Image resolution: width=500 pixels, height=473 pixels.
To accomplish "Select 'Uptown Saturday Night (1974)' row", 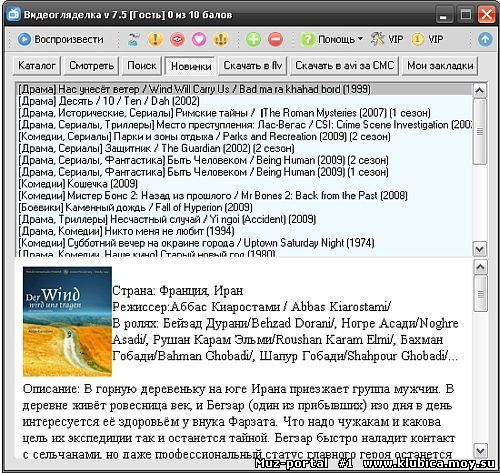I will 244,243.
